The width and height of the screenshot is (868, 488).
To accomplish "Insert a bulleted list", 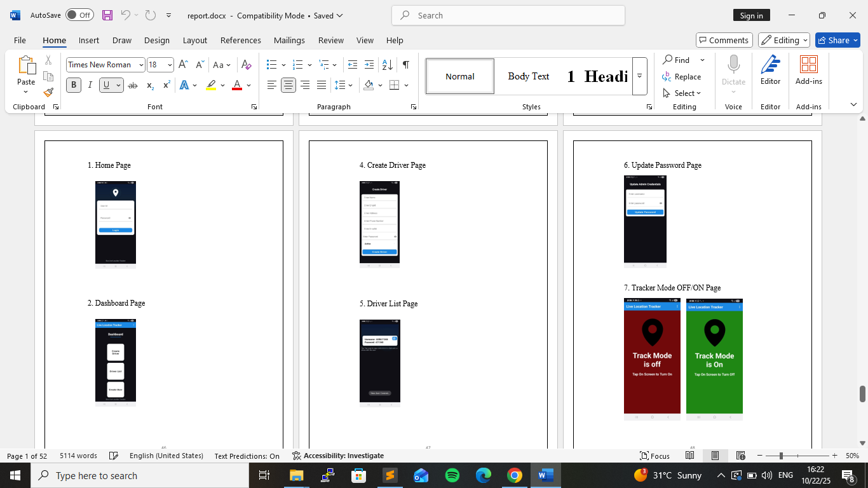I will (x=272, y=65).
